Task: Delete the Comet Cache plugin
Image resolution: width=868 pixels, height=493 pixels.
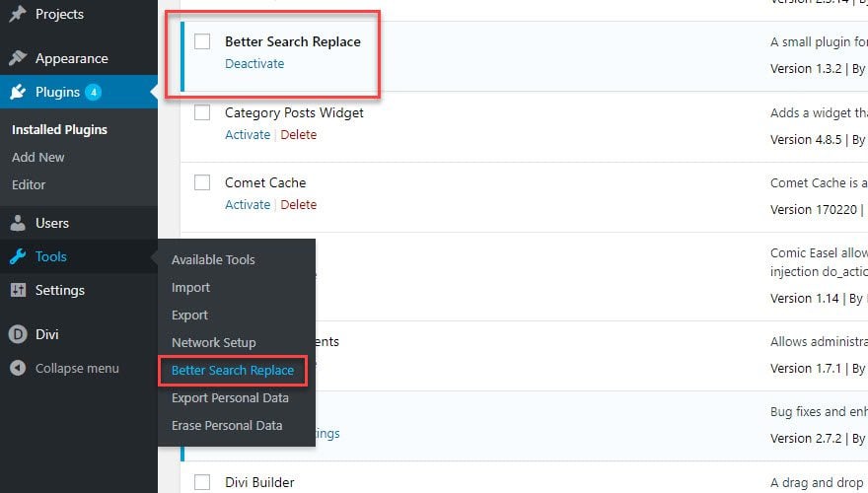Action: coord(298,205)
